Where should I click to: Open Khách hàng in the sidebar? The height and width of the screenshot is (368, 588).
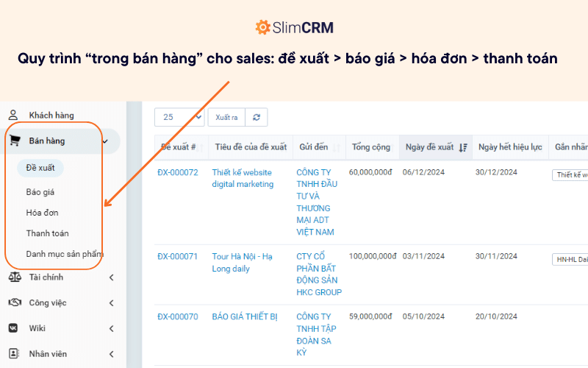[51, 116]
